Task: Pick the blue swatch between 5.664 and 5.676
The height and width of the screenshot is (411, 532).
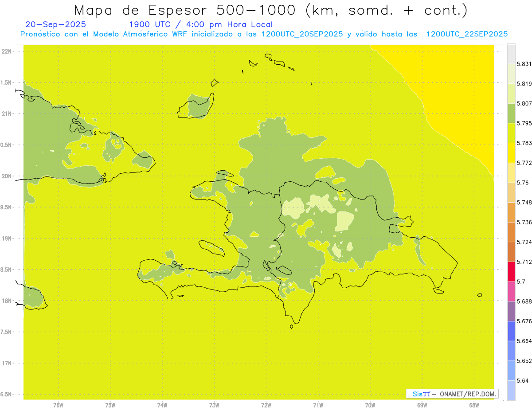Action: tap(511, 331)
